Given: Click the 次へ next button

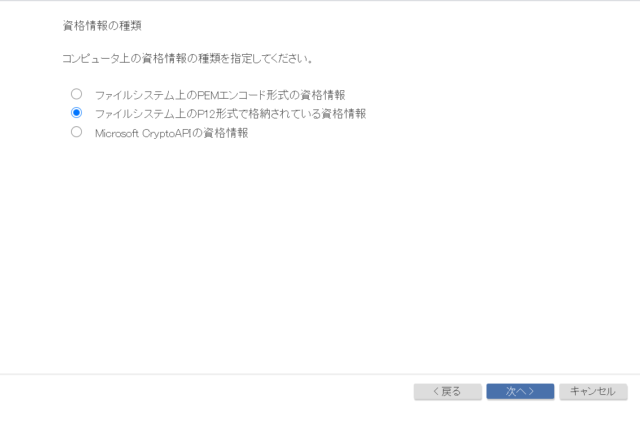Looking at the screenshot, I should pyautogui.click(x=520, y=391).
